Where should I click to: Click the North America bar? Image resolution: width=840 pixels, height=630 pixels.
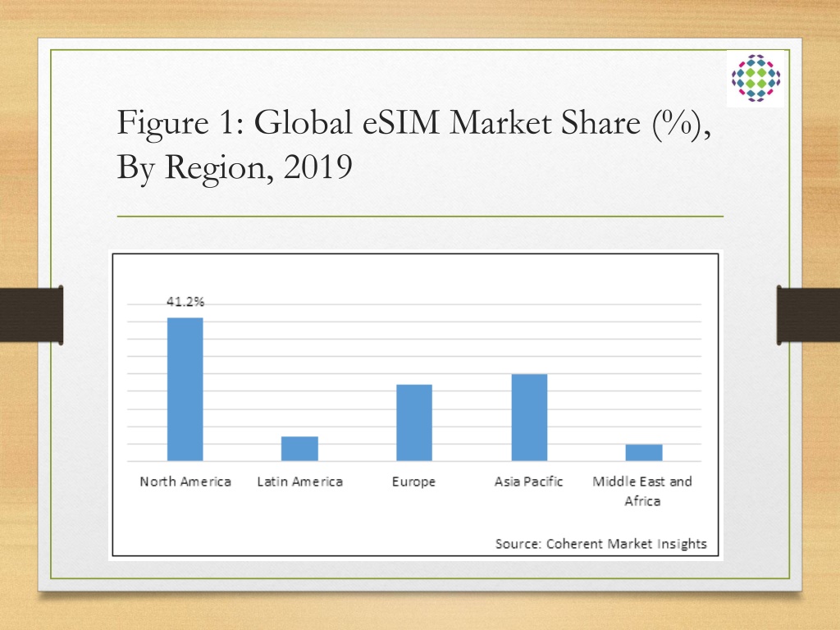185,390
